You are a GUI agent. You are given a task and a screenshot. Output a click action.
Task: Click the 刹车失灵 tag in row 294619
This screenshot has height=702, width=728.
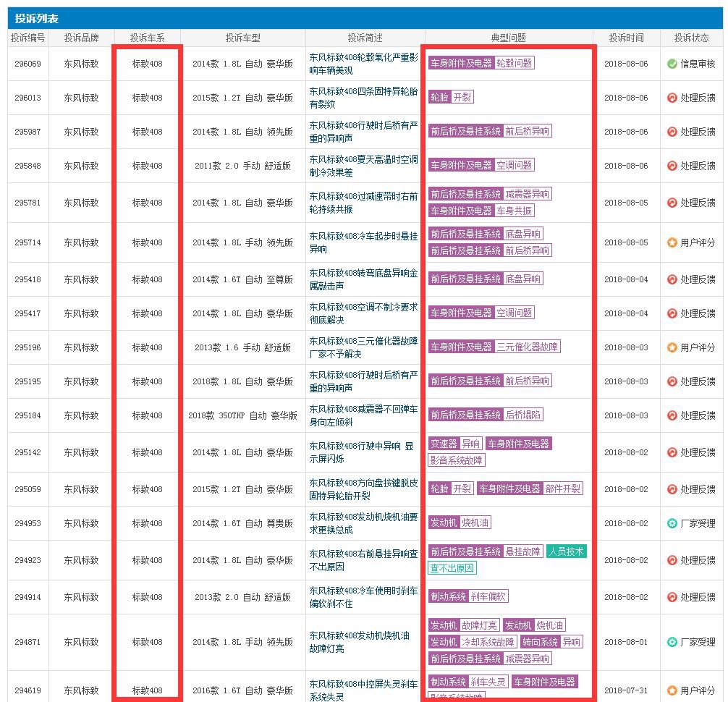coord(488,682)
